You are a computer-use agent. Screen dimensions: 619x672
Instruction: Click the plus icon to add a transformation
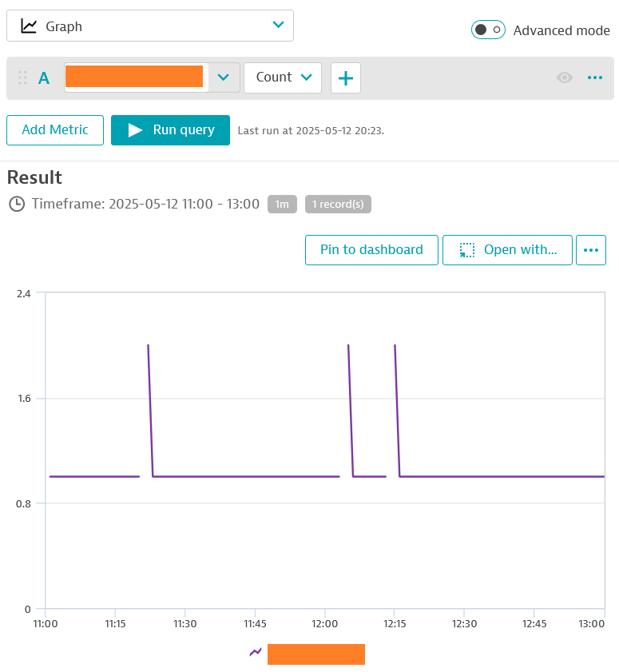[346, 78]
